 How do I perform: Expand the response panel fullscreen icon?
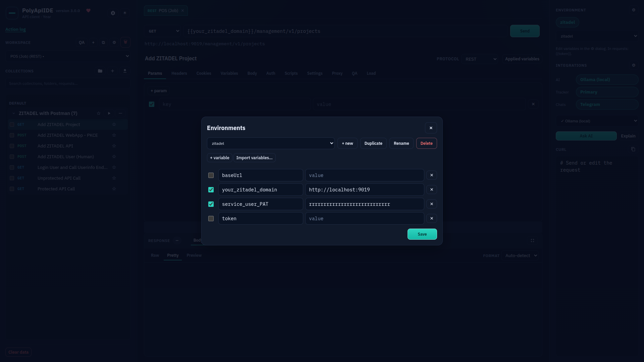(532, 241)
